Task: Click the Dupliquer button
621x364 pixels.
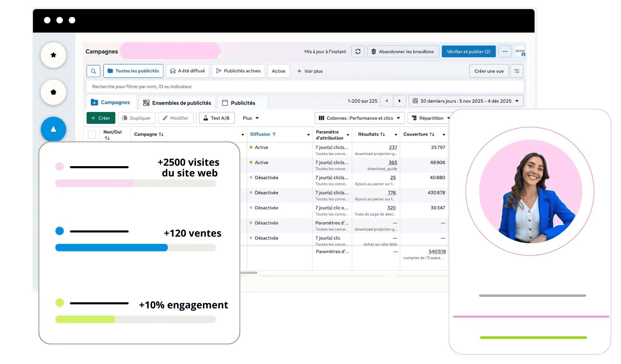Action: click(x=137, y=118)
